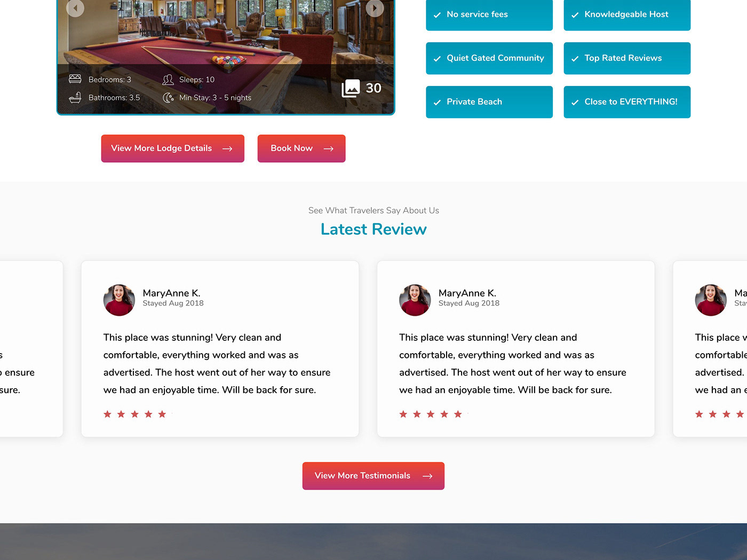Click the See What Travelers Say About Us text
747x560 pixels.
click(373, 211)
